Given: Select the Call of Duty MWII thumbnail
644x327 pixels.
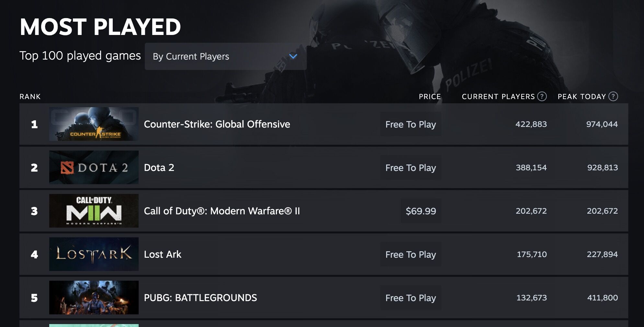Looking at the screenshot, I should 94,211.
